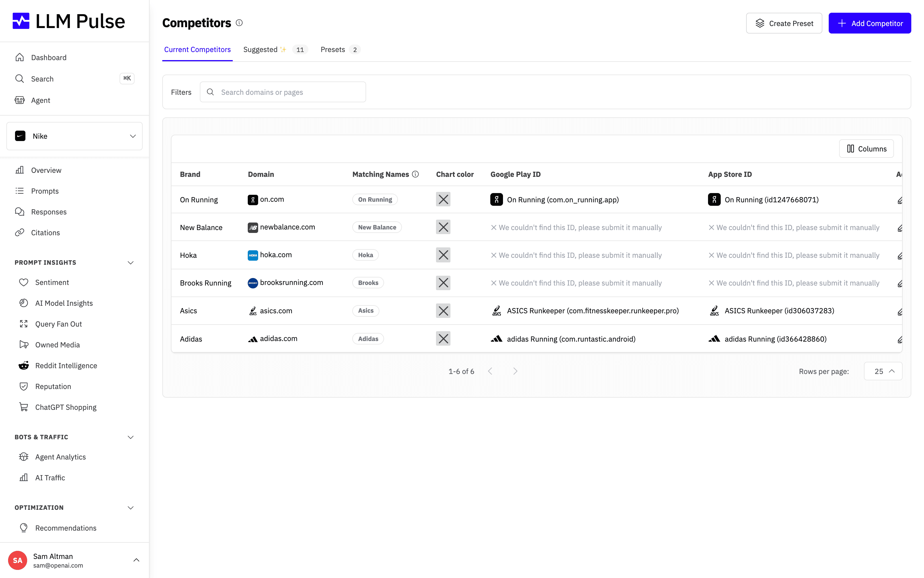This screenshot has height=578, width=924.
Task: Click the newbalance.com domain link
Action: click(288, 227)
